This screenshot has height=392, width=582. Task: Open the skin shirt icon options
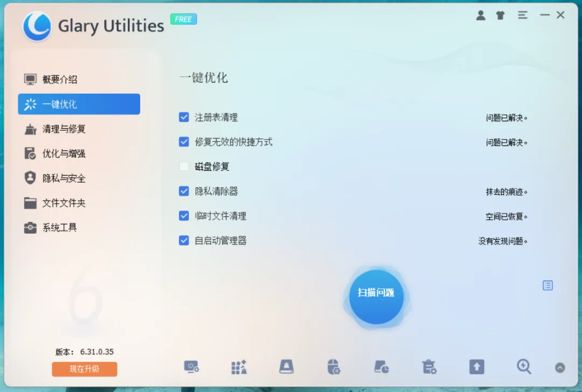pyautogui.click(x=500, y=15)
